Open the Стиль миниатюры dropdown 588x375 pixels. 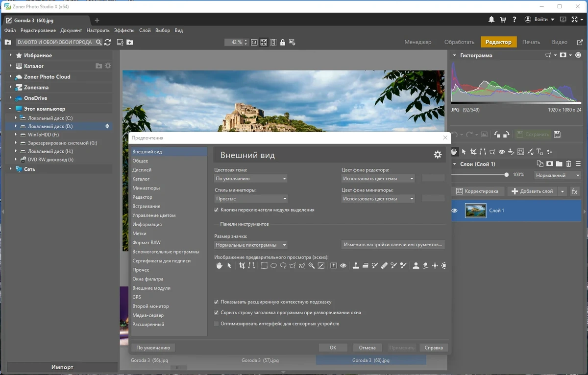(x=251, y=199)
